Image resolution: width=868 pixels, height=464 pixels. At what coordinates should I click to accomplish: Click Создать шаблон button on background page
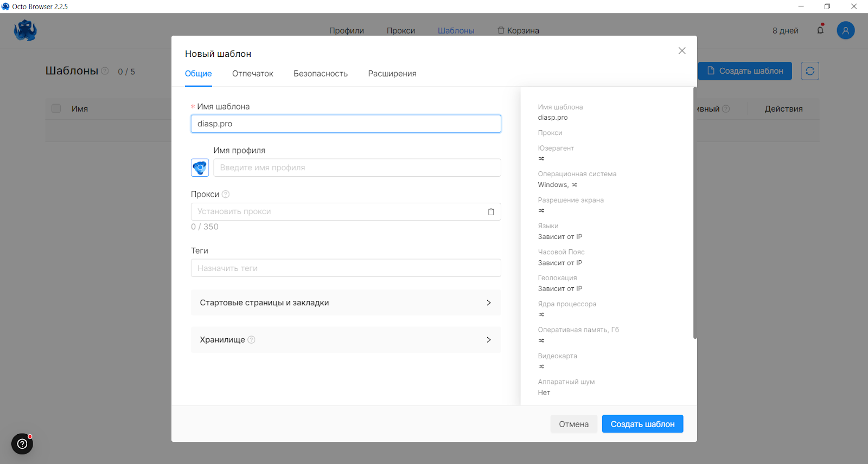pyautogui.click(x=745, y=71)
